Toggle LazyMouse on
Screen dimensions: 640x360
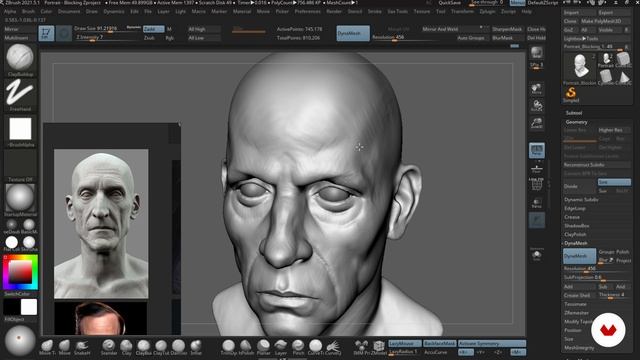[x=404, y=344]
